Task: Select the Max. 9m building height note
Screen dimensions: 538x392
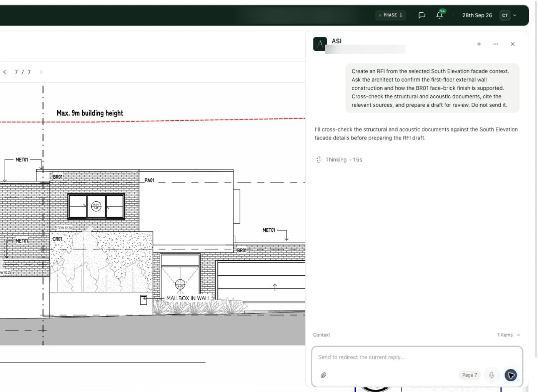Action: pos(90,113)
